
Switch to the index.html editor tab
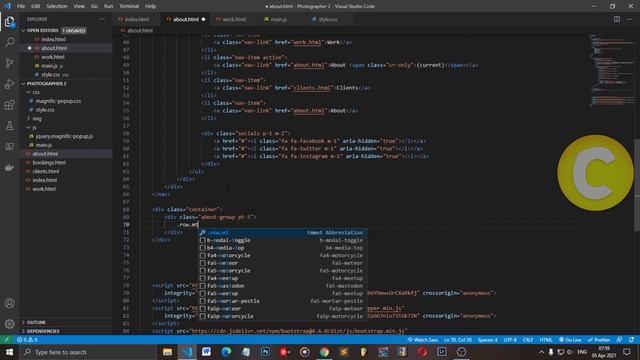pyautogui.click(x=137, y=19)
